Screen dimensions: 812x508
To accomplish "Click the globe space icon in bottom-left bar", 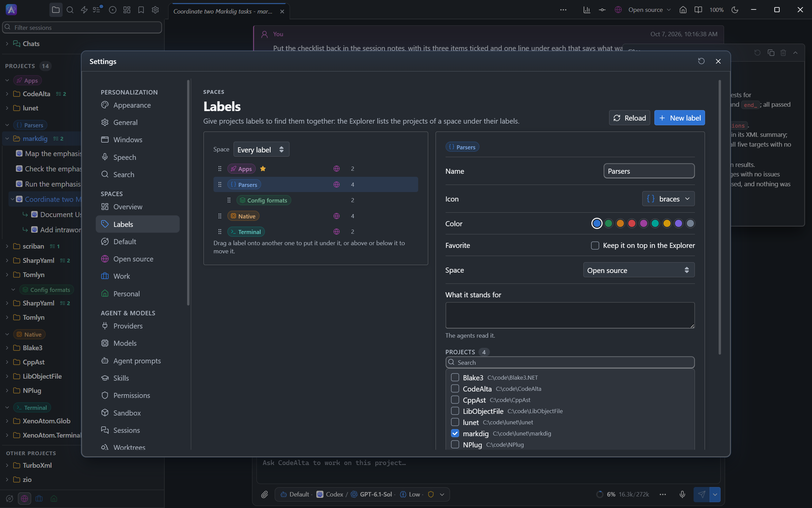I will click(24, 499).
